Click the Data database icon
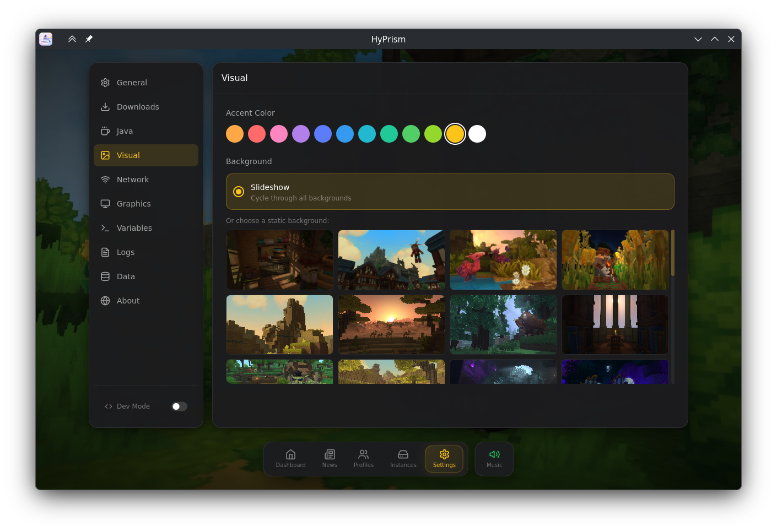This screenshot has width=777, height=532. coord(105,276)
